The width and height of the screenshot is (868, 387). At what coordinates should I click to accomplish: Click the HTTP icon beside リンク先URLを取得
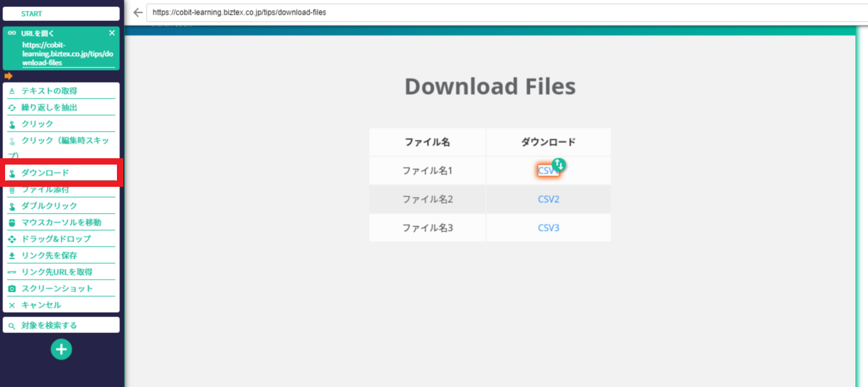(x=11, y=272)
